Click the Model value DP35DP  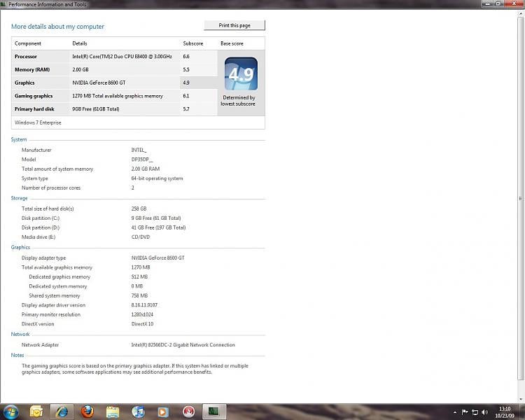coord(142,160)
